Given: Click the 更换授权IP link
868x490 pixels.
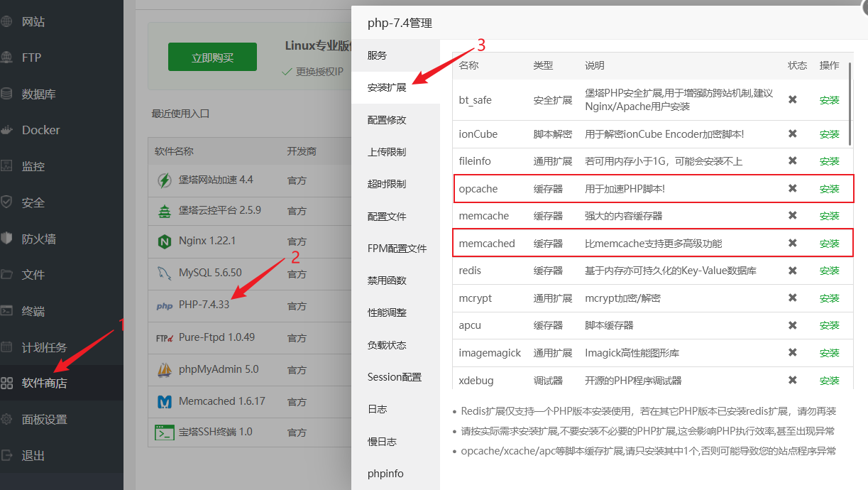Looking at the screenshot, I should [319, 71].
